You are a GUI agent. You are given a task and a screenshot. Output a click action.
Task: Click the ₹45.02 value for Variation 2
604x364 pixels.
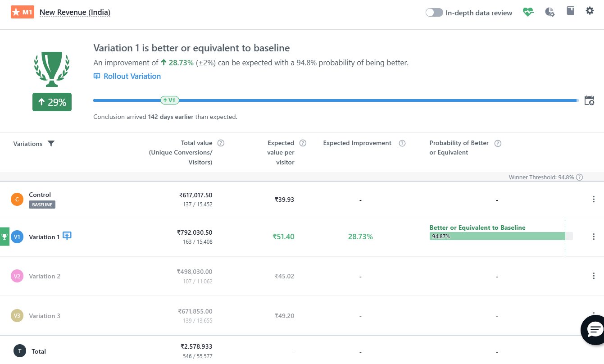click(285, 276)
